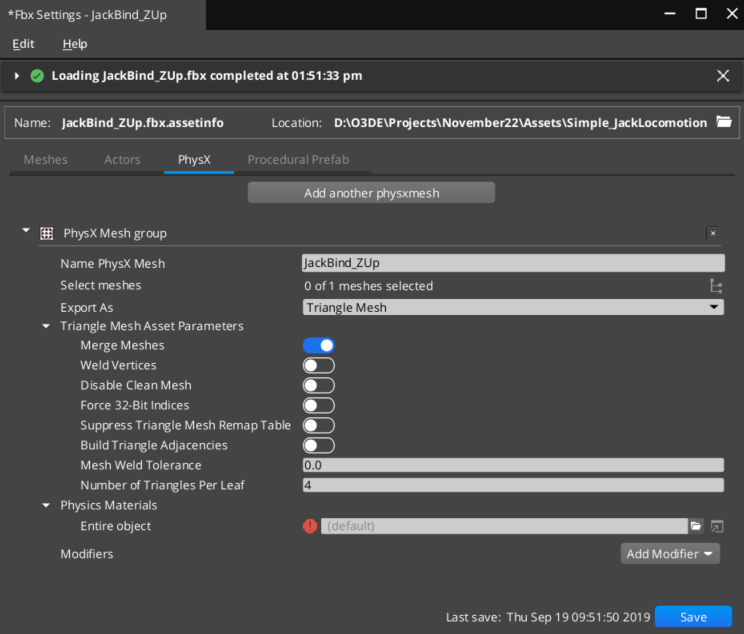This screenshot has width=744, height=634.
Task: Expand the loading status message details
Action: point(17,76)
